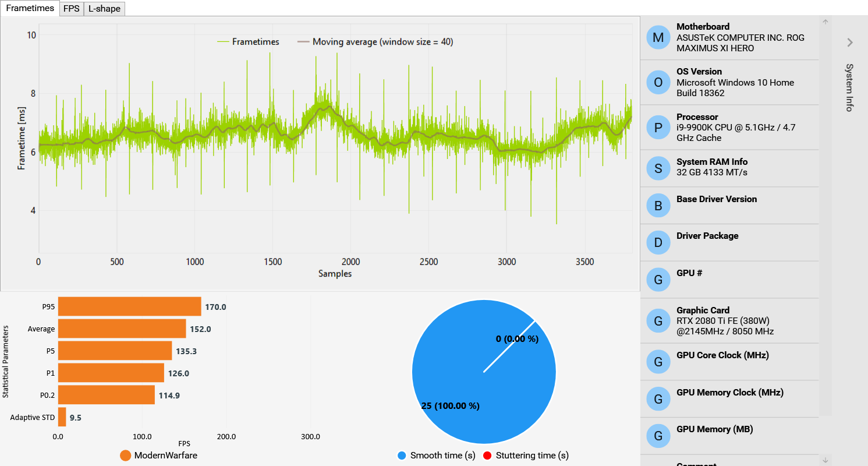Image resolution: width=868 pixels, height=466 pixels.
Task: Click the Statistical Parameters axis label
Action: pyautogui.click(x=6, y=362)
